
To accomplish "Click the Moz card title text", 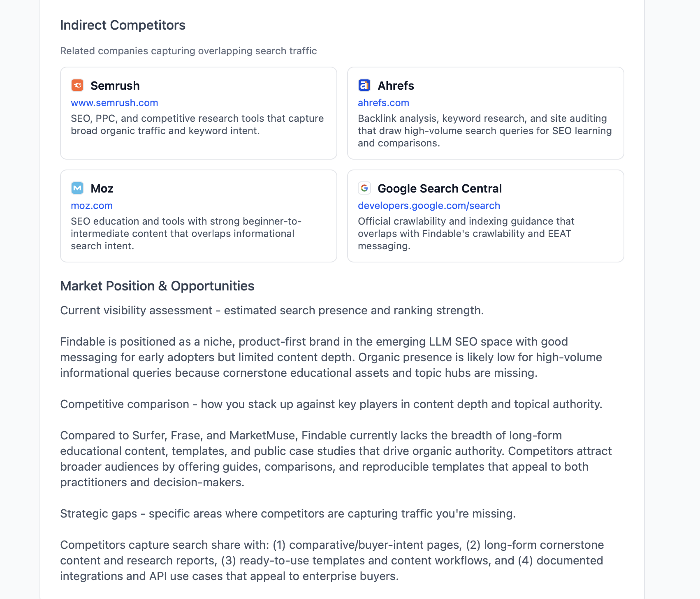I will click(x=102, y=188).
